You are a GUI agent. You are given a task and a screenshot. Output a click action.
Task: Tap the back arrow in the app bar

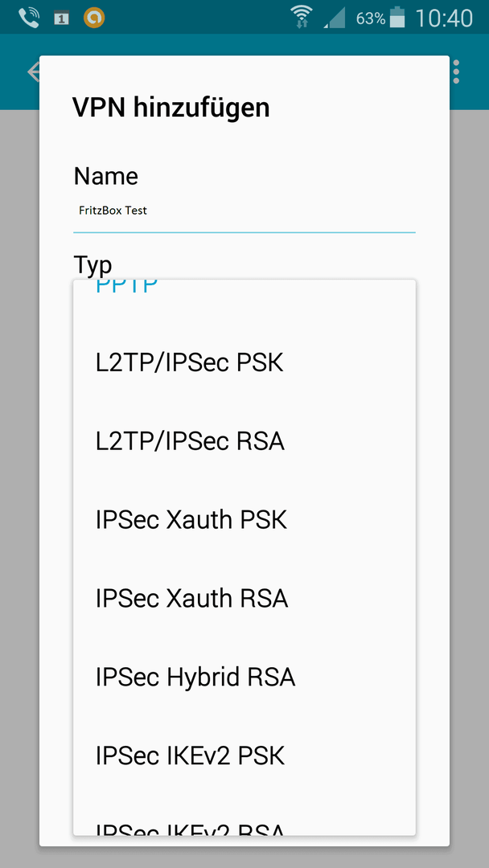[33, 72]
